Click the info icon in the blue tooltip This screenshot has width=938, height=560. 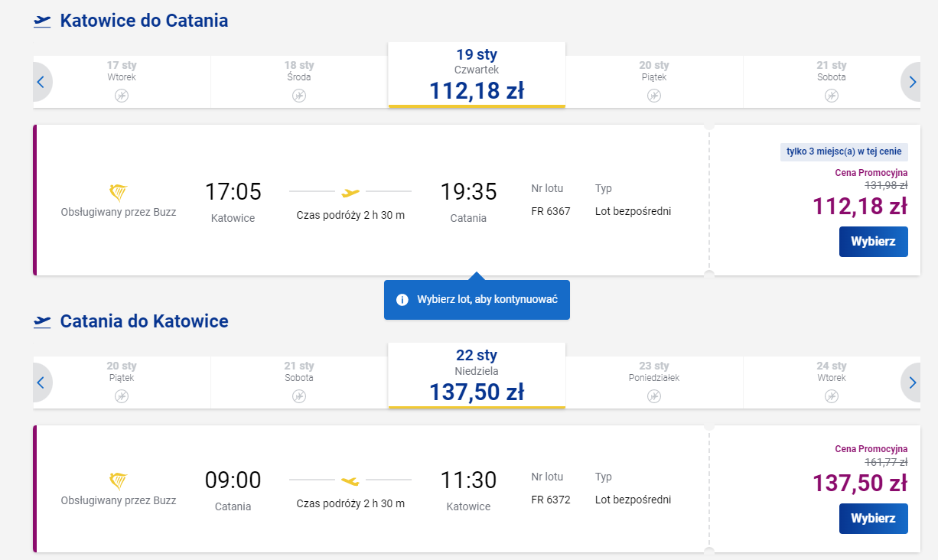[402, 300]
